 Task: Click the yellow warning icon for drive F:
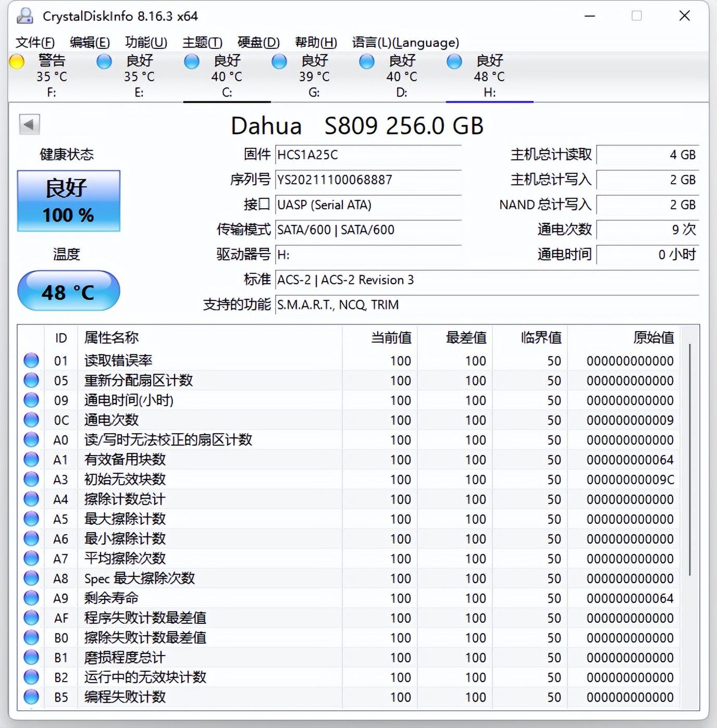pos(17,61)
